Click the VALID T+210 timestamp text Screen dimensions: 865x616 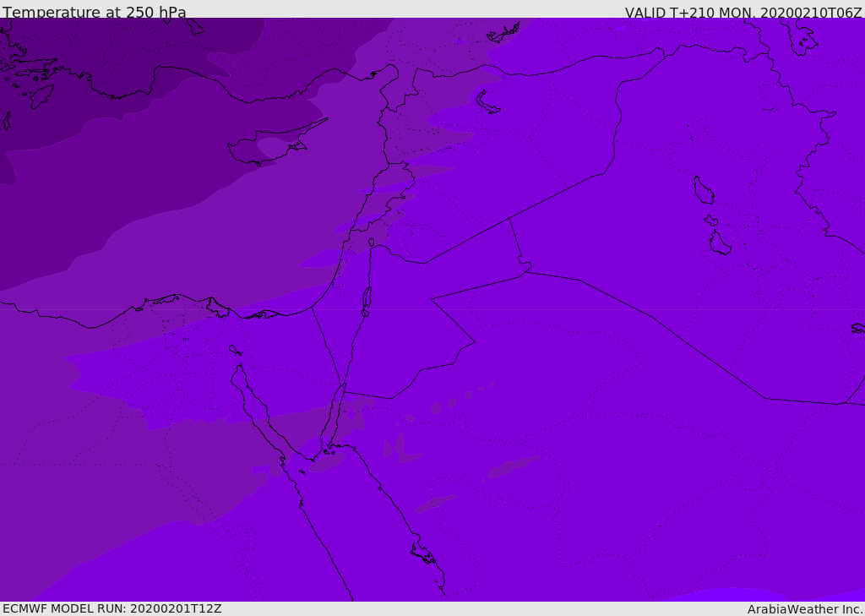tap(743, 12)
